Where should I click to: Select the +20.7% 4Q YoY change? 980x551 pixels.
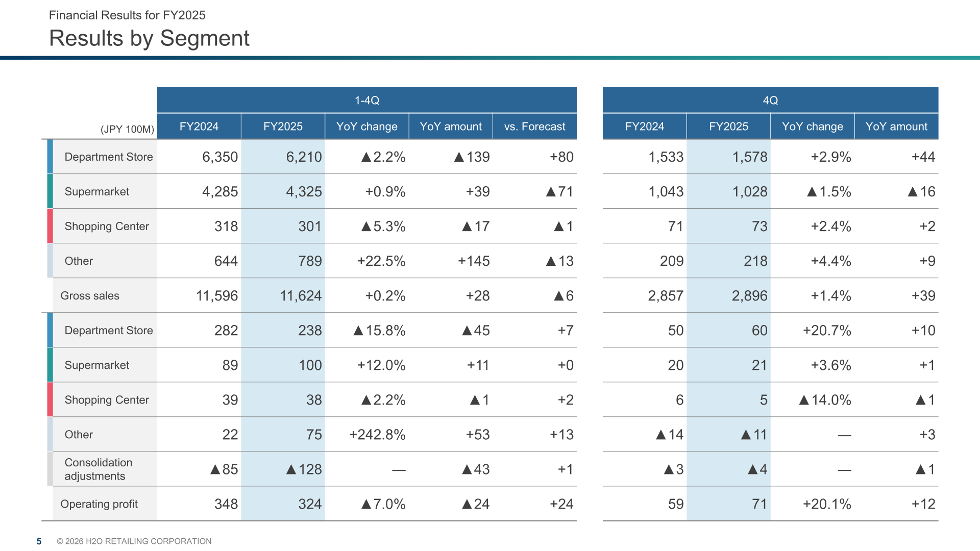pyautogui.click(x=827, y=331)
